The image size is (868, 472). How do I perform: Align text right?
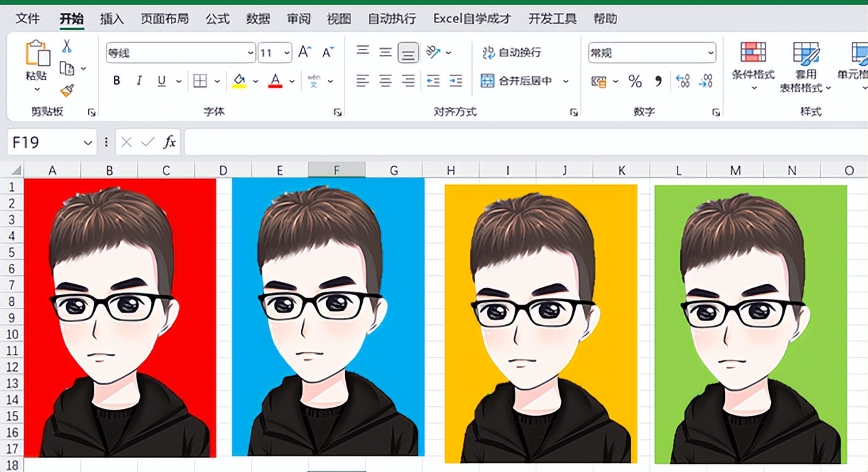click(x=408, y=81)
